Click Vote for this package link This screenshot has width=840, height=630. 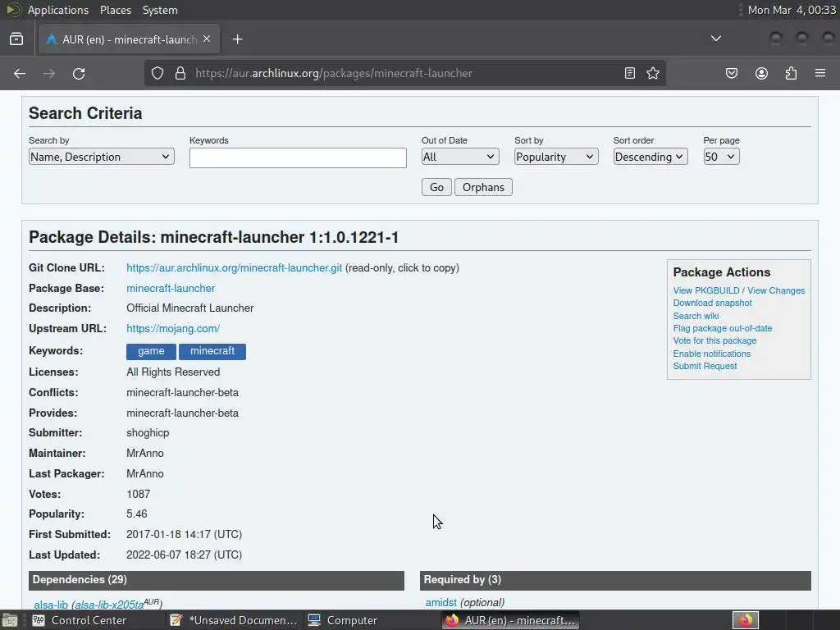[714, 340]
